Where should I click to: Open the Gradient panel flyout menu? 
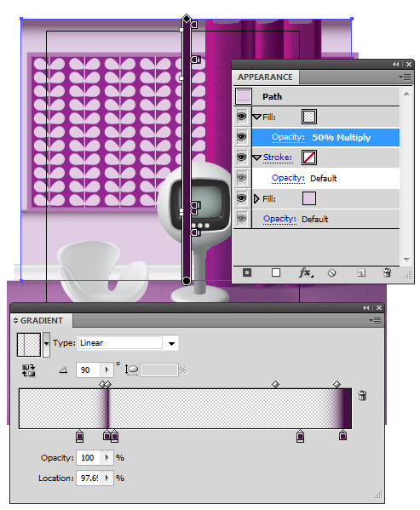click(375, 321)
